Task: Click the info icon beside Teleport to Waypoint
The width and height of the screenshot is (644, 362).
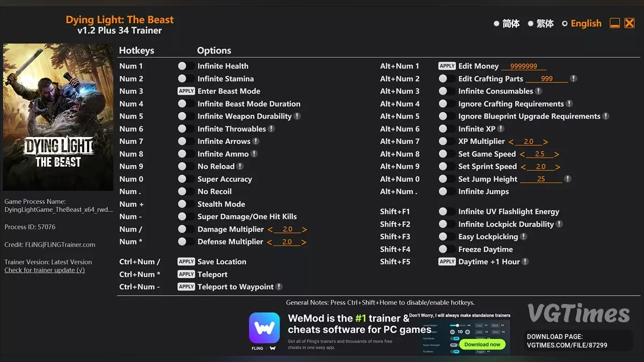Action: coord(279,287)
